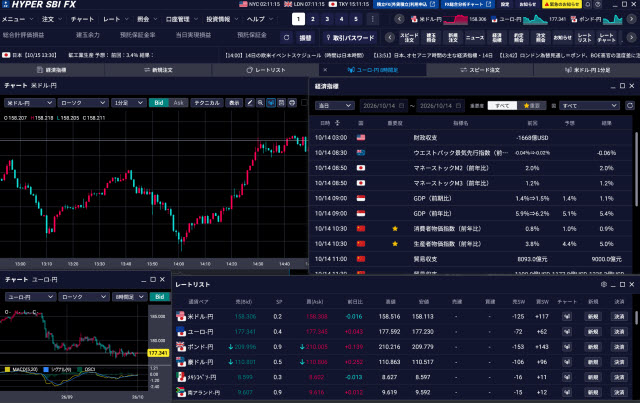
Task: Select the pencil drawing tool in USD/JPY chart
Action: coord(250,103)
